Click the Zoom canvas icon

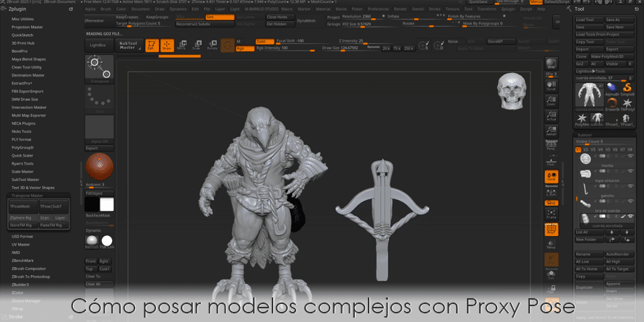pyautogui.click(x=551, y=100)
